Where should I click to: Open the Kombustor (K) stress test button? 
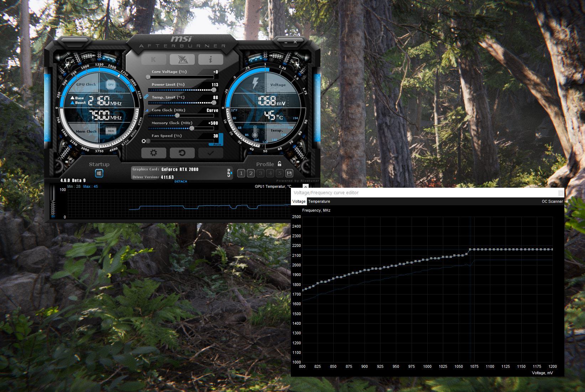pyautogui.click(x=153, y=59)
